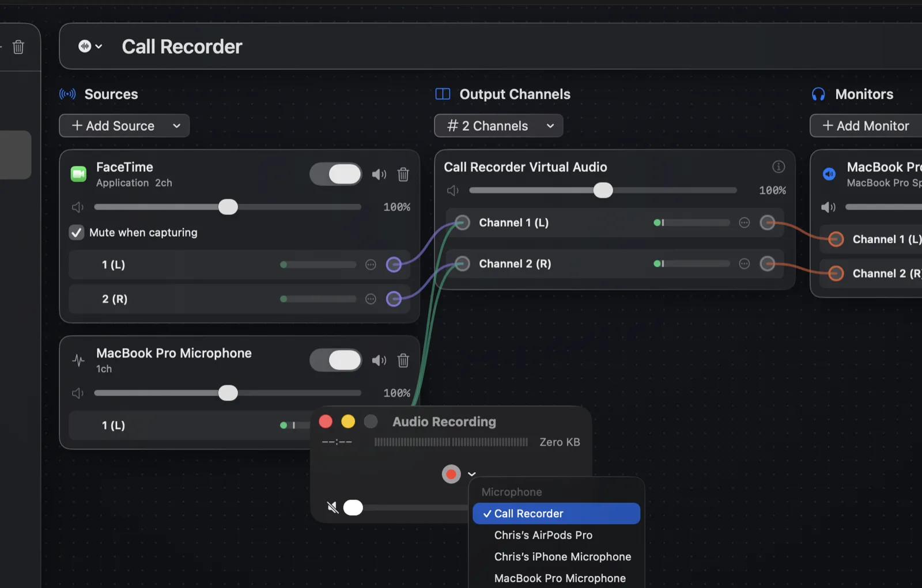Delete the MacBook Pro Microphone source
The image size is (922, 588).
coord(403,361)
